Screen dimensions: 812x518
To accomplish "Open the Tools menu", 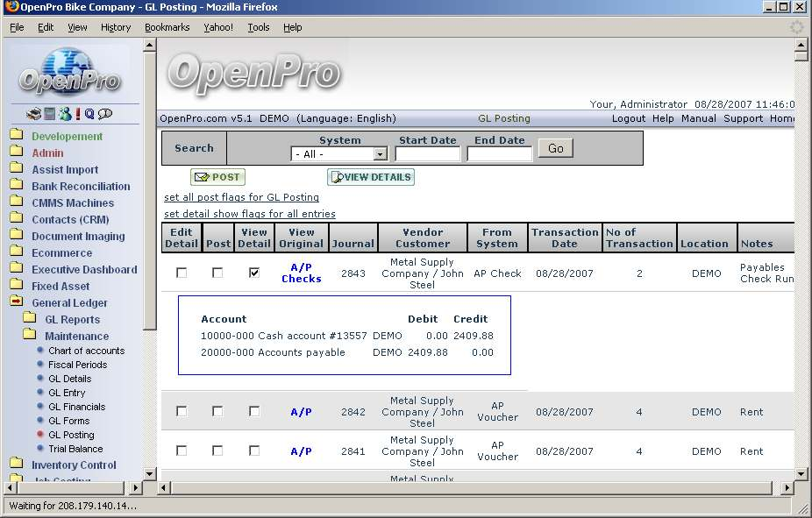I will pyautogui.click(x=259, y=27).
